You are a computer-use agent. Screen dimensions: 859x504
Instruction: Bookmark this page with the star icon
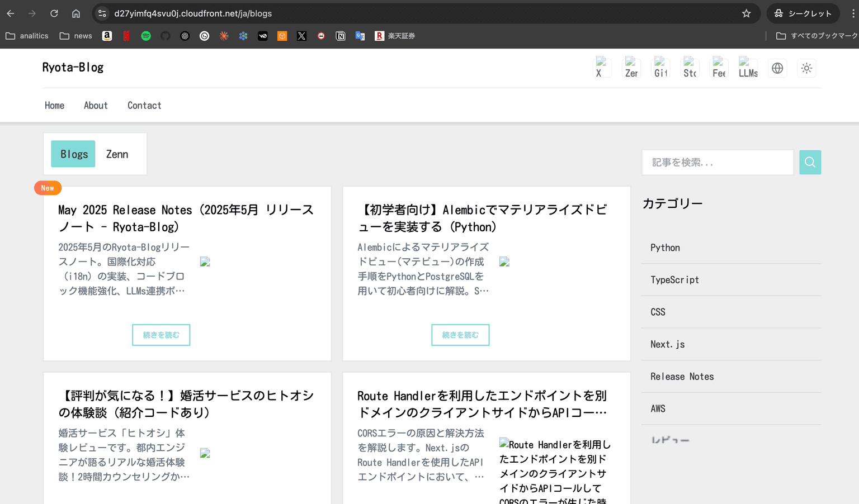pyautogui.click(x=746, y=13)
